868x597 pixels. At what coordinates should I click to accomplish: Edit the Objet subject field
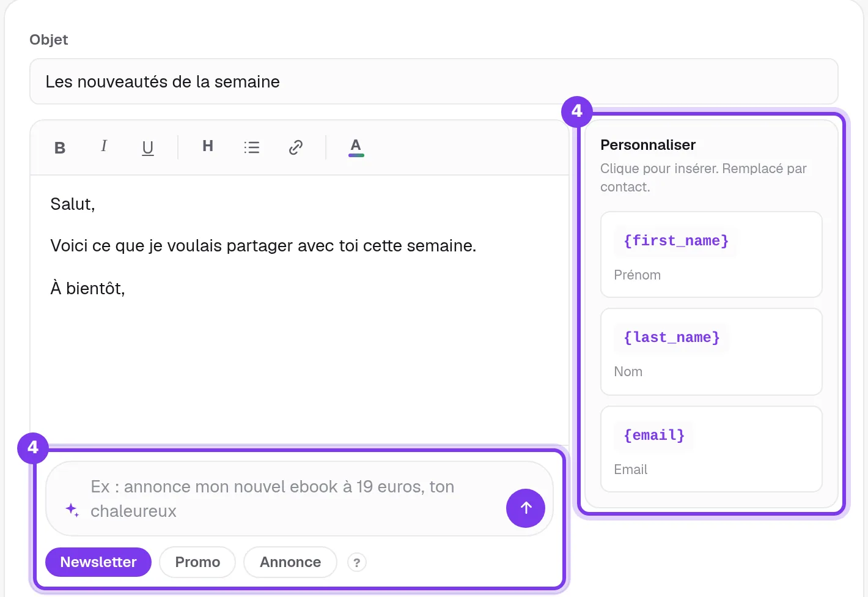[434, 81]
